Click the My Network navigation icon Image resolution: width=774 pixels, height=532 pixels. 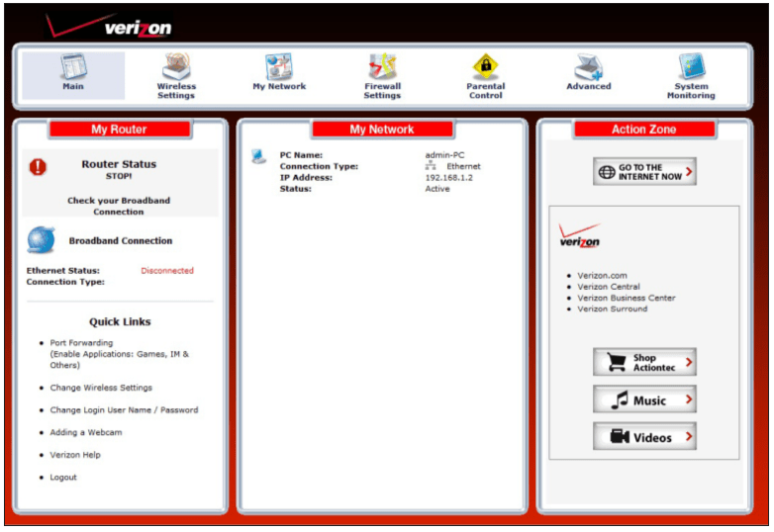[x=279, y=66]
